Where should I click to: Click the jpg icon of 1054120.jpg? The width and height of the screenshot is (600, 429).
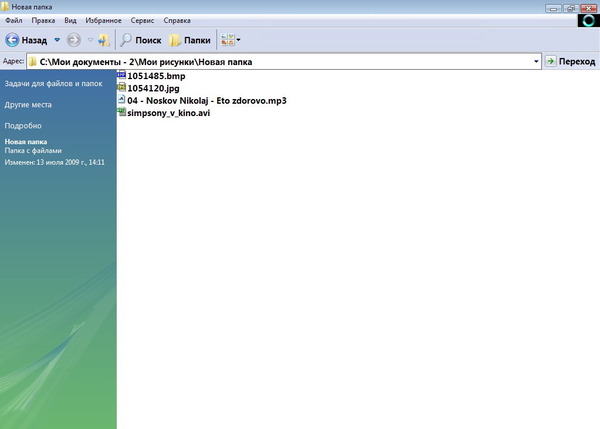122,87
